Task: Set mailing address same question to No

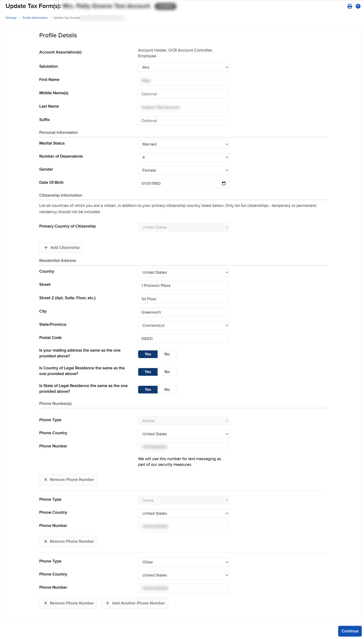Action: pyautogui.click(x=167, y=354)
